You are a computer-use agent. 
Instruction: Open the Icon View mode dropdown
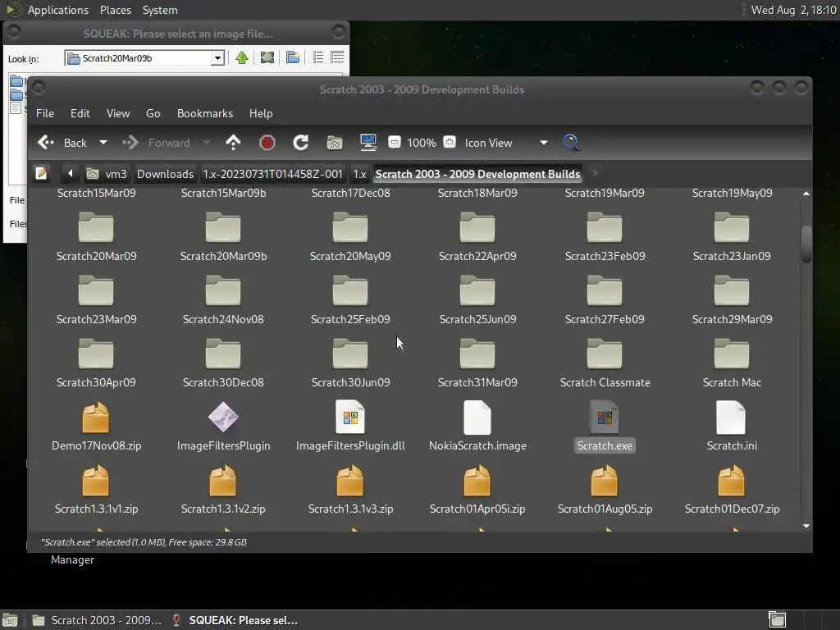point(506,143)
